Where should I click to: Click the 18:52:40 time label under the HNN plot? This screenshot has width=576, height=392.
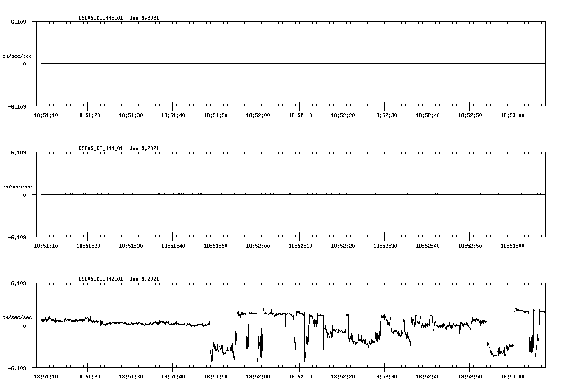click(428, 246)
